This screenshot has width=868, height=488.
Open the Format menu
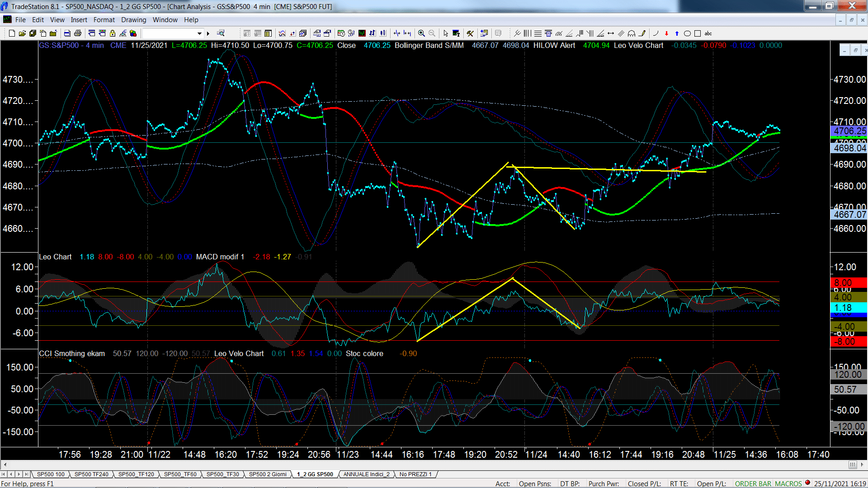point(104,20)
